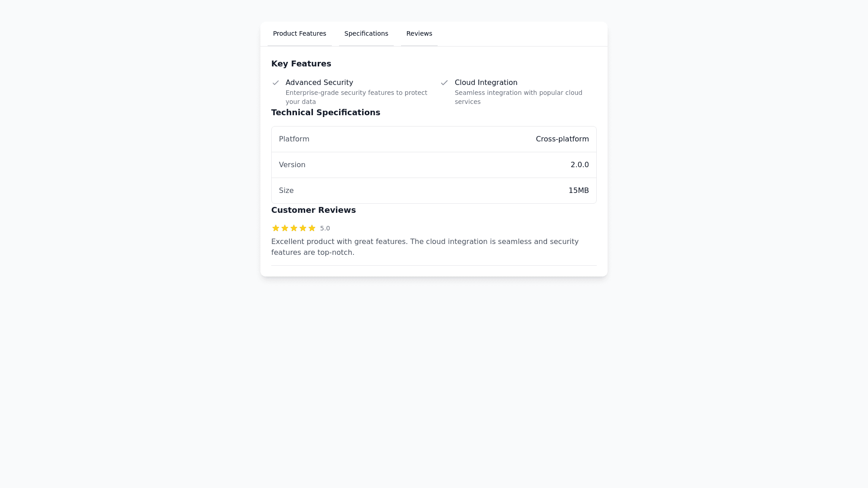868x488 pixels.
Task: Click the Customer Reviews heading
Action: (313, 210)
